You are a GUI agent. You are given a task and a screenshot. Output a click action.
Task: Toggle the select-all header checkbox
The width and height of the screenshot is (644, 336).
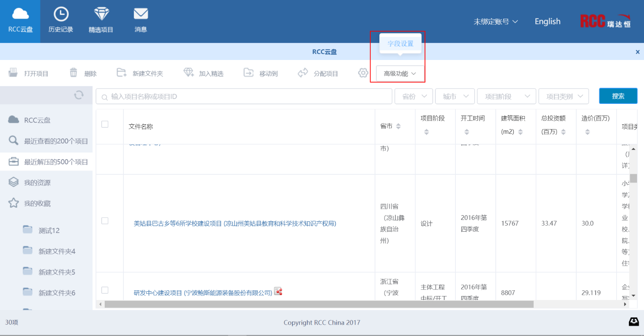point(105,124)
